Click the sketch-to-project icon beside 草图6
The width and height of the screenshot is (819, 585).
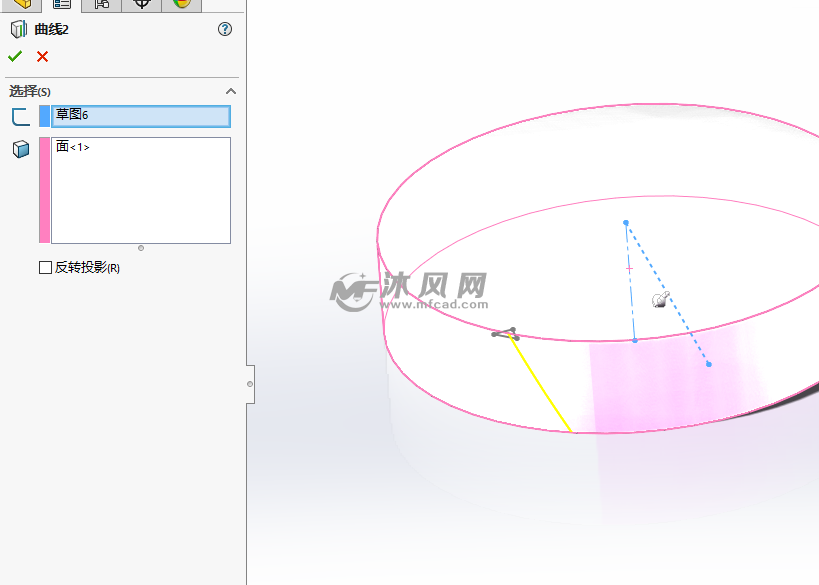[21, 117]
